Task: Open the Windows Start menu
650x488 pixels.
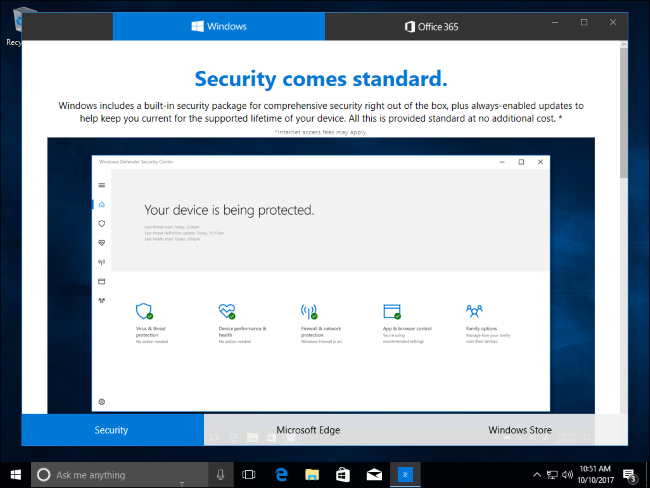Action: point(16,475)
